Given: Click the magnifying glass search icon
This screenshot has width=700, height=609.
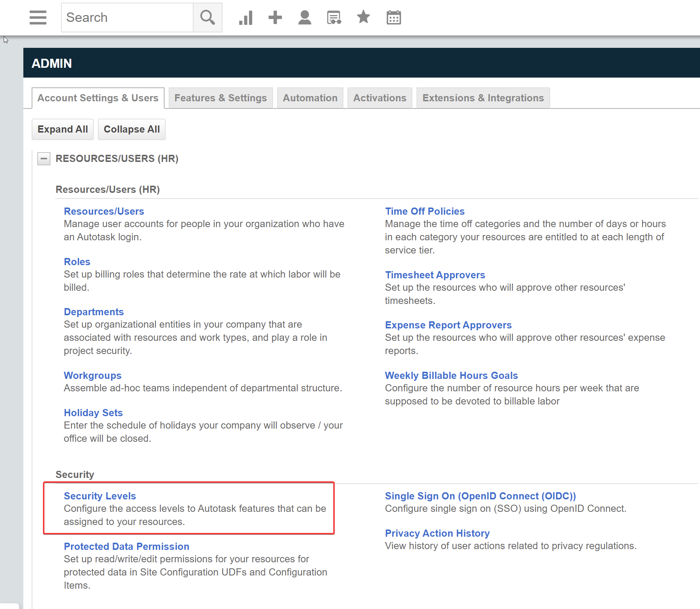Looking at the screenshot, I should click(x=207, y=17).
